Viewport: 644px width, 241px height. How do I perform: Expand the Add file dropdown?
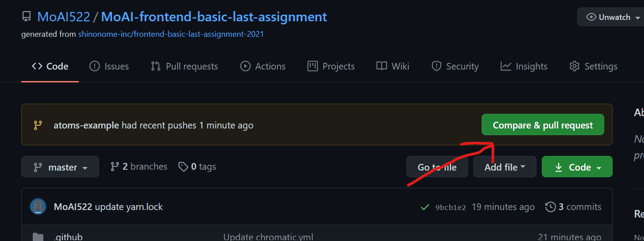coord(505,167)
